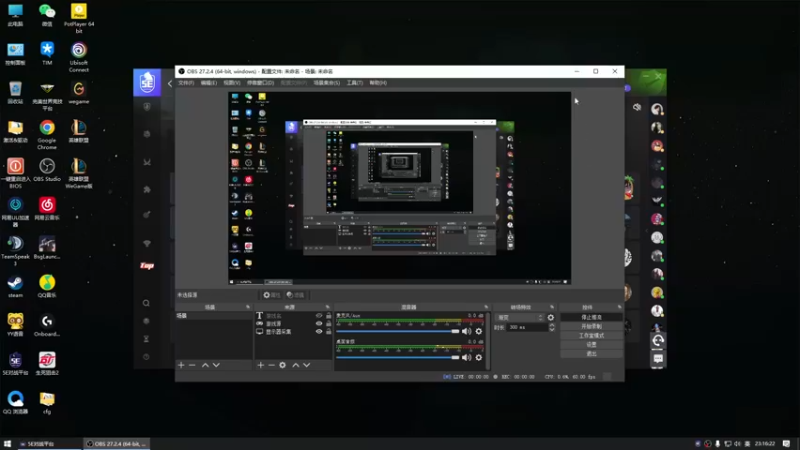This screenshot has width=800, height=450.
Task: Pop out the Controls dock panel
Action: tap(619, 307)
